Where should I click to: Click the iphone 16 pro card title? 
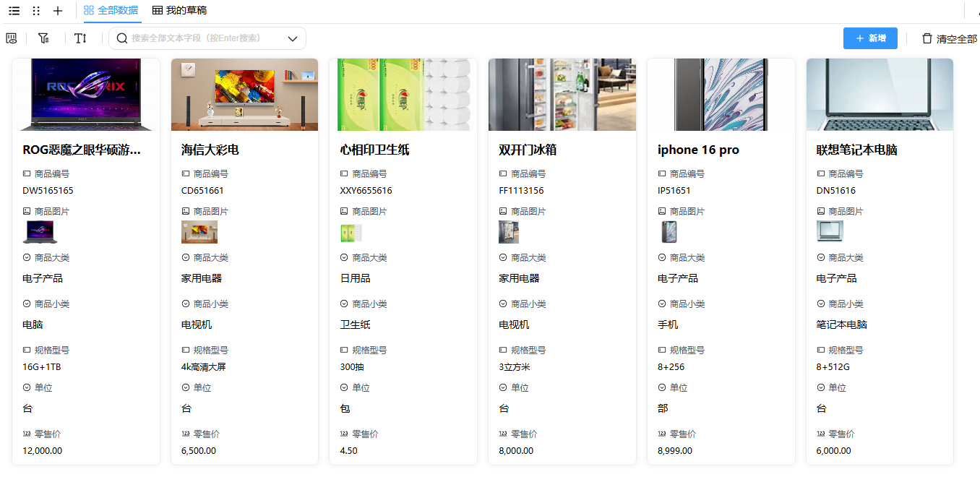click(x=698, y=150)
